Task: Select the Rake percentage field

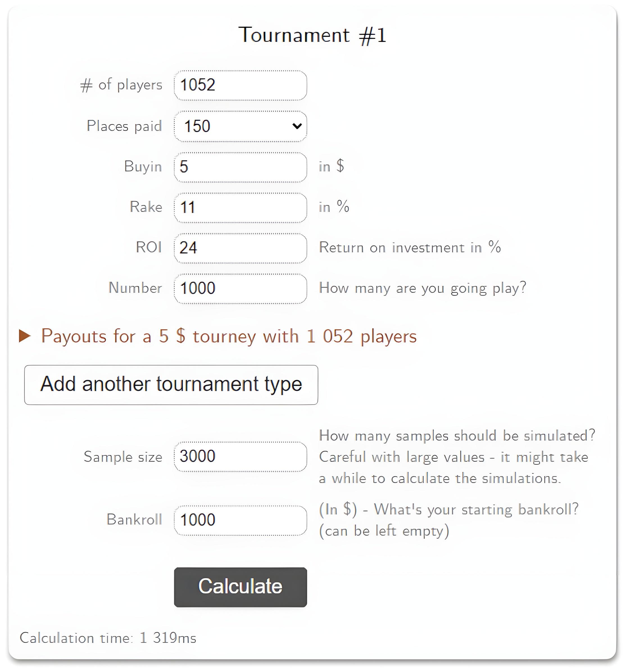Action: 240,207
